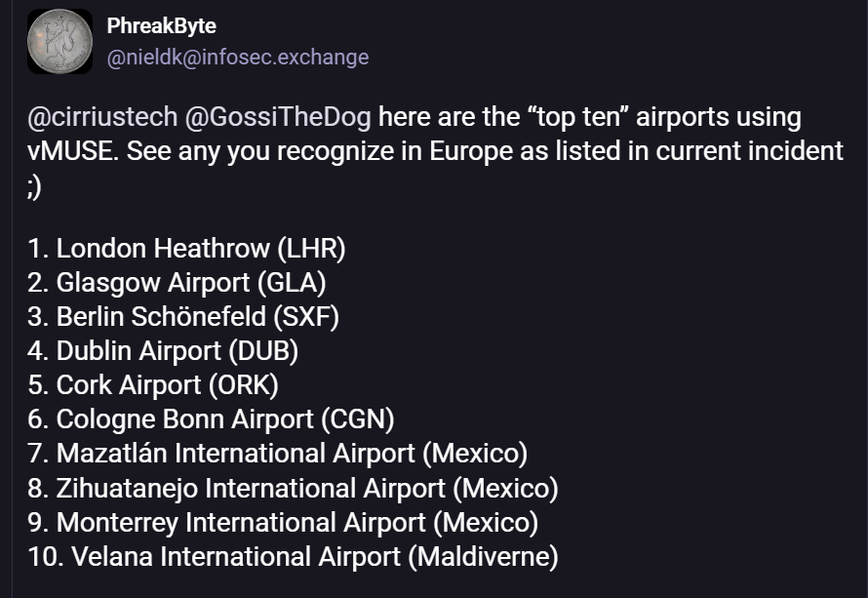
Task: Click the word Europe in post
Action: (470, 152)
